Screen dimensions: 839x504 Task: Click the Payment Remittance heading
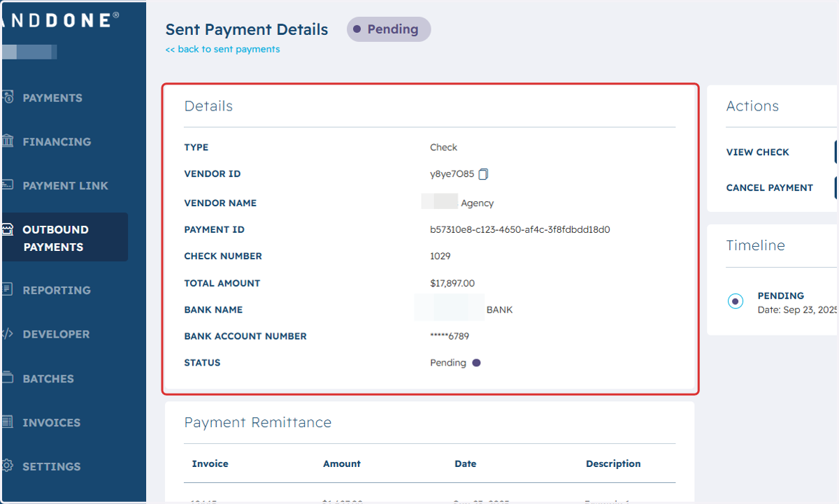[258, 422]
